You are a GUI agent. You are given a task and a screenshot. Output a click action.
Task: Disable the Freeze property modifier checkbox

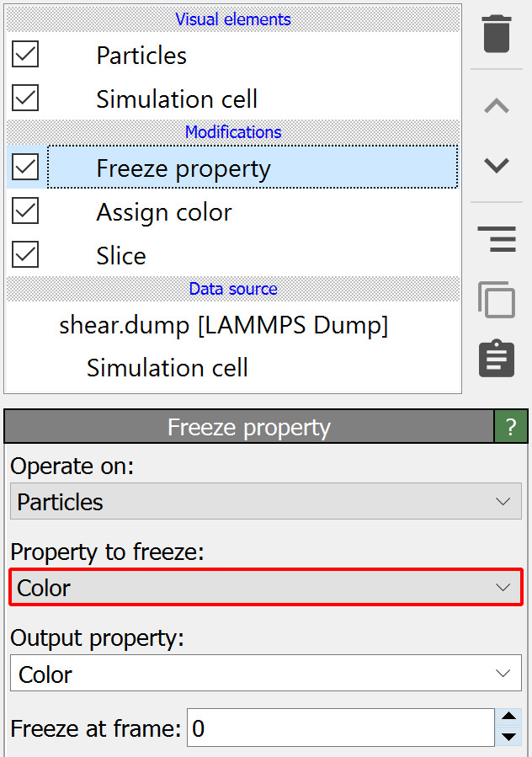pos(25,168)
